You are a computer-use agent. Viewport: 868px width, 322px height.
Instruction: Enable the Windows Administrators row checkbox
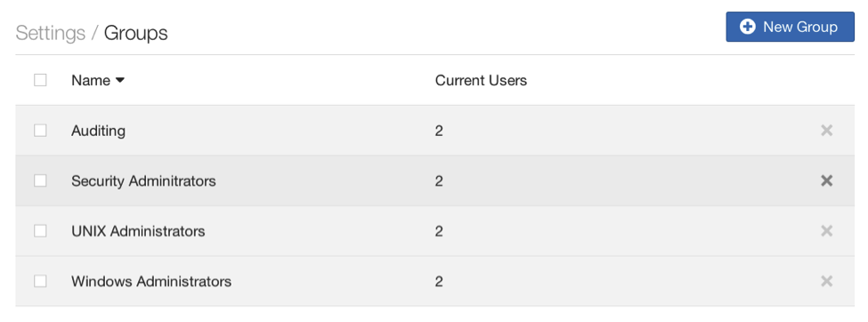pos(40,281)
